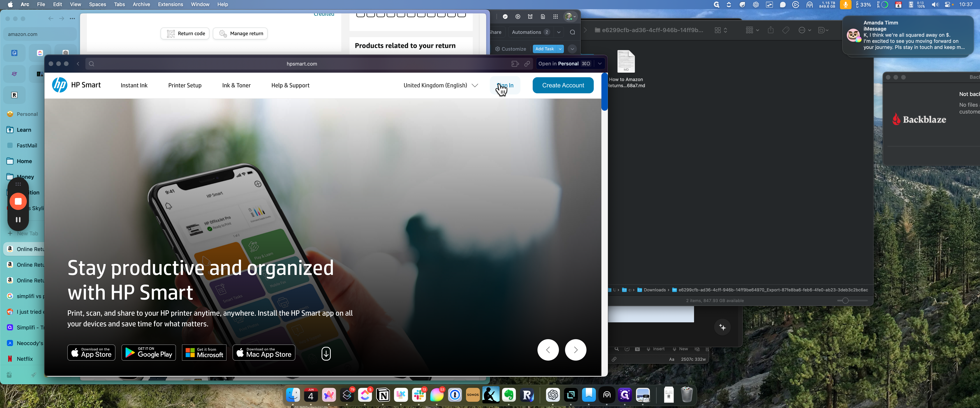Click the search icon in hpsmart address bar
The height and width of the screenshot is (408, 980).
click(x=91, y=64)
